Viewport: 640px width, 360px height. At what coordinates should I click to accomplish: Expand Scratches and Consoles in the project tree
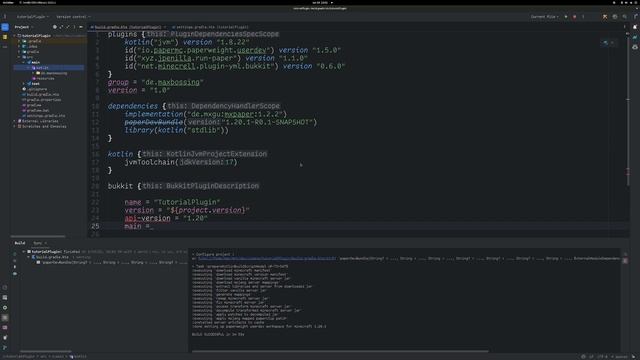pos(15,126)
